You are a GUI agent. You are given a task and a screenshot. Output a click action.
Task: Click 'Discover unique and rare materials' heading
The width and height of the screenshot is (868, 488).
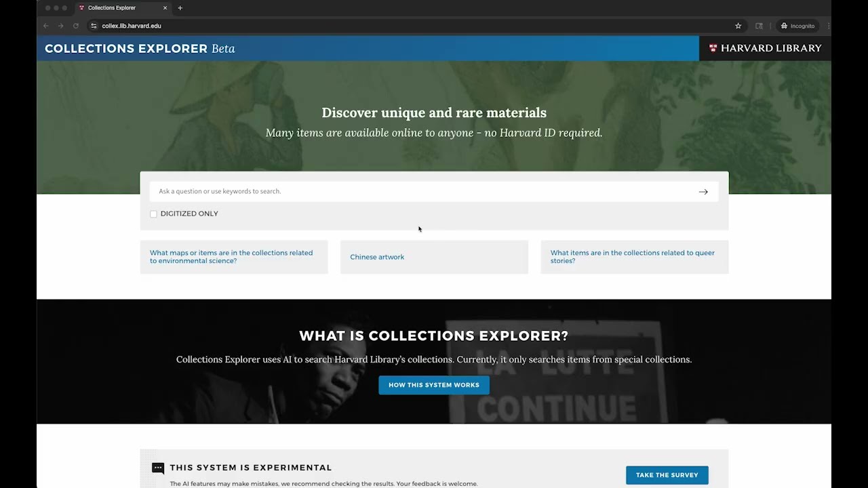pyautogui.click(x=434, y=113)
